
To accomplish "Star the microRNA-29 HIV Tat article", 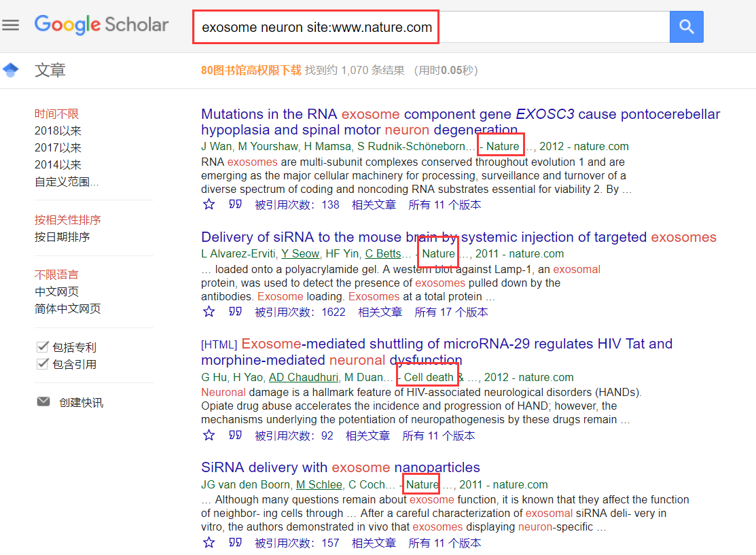I will [x=209, y=435].
